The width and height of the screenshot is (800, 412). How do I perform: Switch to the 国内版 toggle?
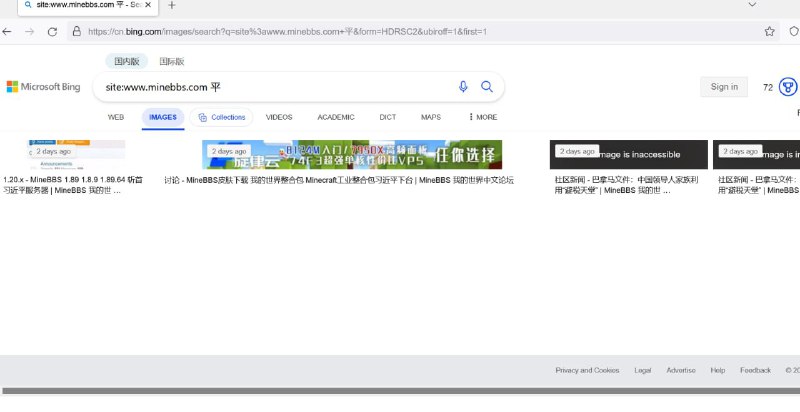click(x=127, y=61)
